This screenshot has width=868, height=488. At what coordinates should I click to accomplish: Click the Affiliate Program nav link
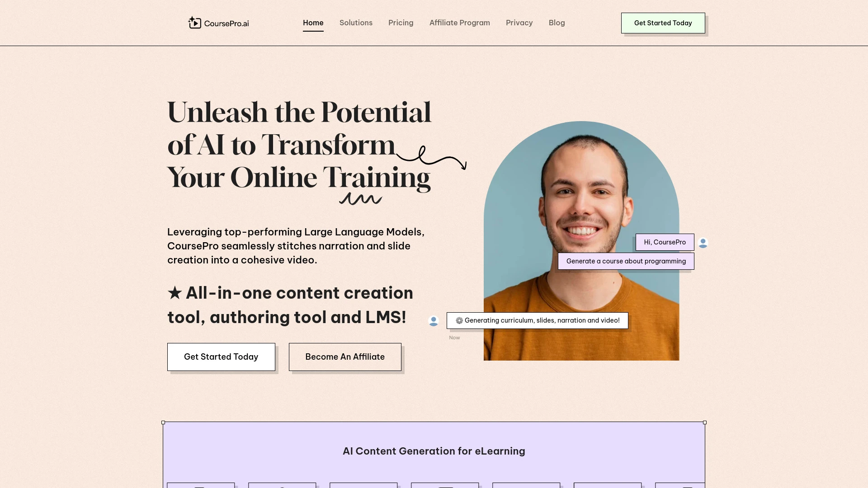point(460,23)
